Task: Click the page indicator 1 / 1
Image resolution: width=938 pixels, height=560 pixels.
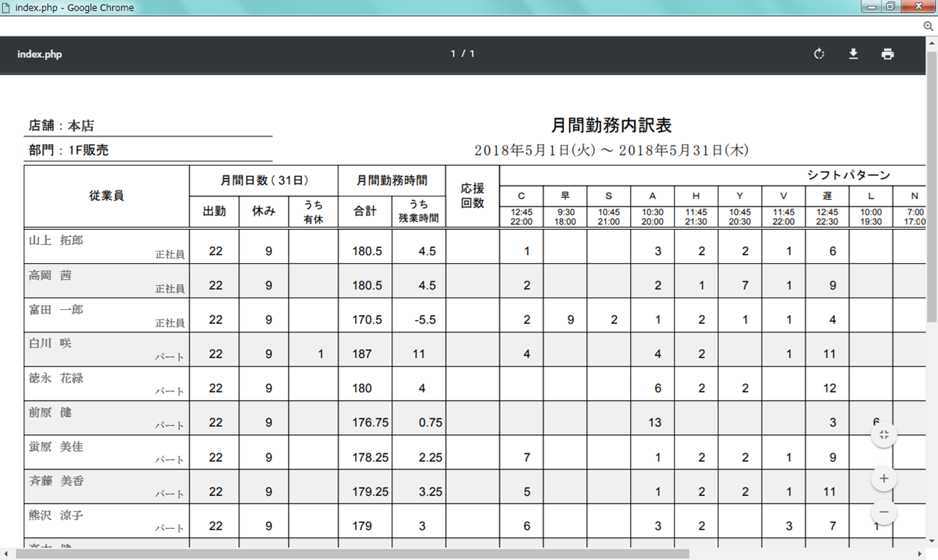Action: click(463, 54)
